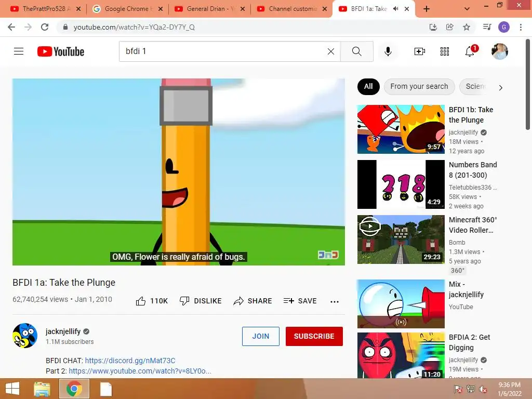Close the General Drian tab
Screen dimensions: 532x399
[x=243, y=9]
